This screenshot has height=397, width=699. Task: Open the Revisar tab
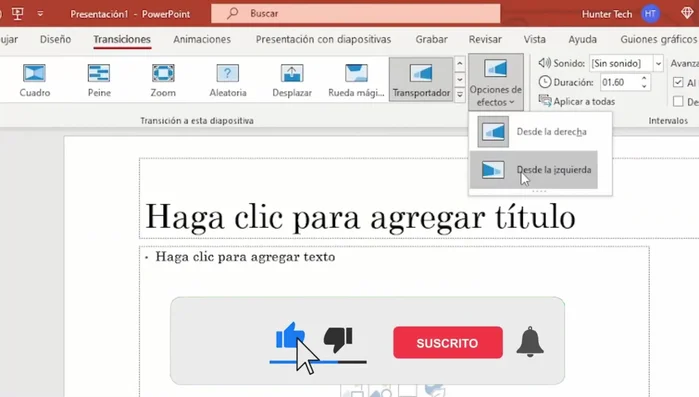(x=485, y=39)
